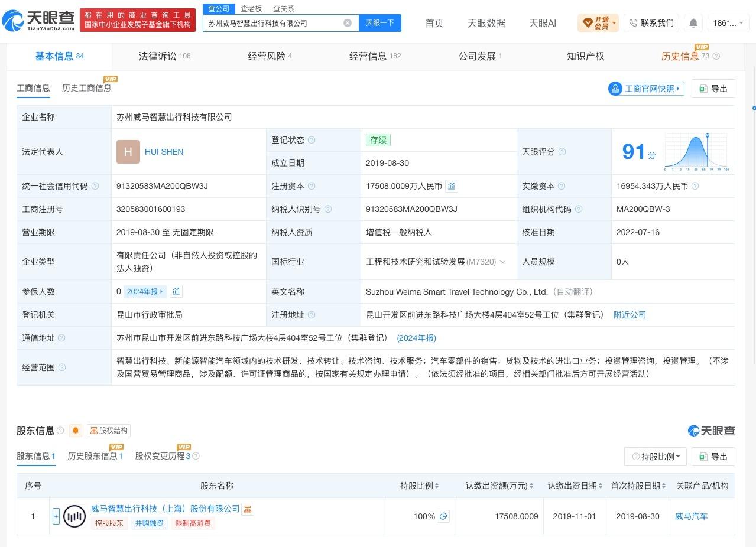Open the 知识产权 tab
Image resolution: width=756 pixels, height=547 pixels.
click(586, 56)
